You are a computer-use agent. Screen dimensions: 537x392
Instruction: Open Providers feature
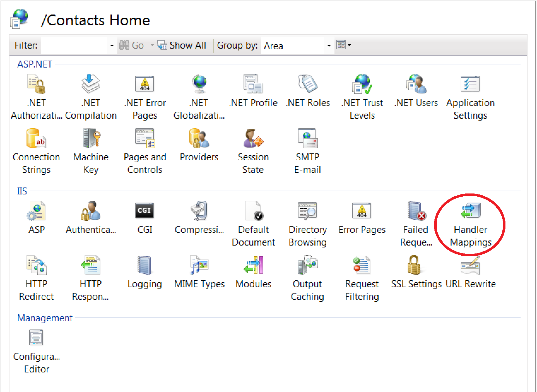pos(199,145)
